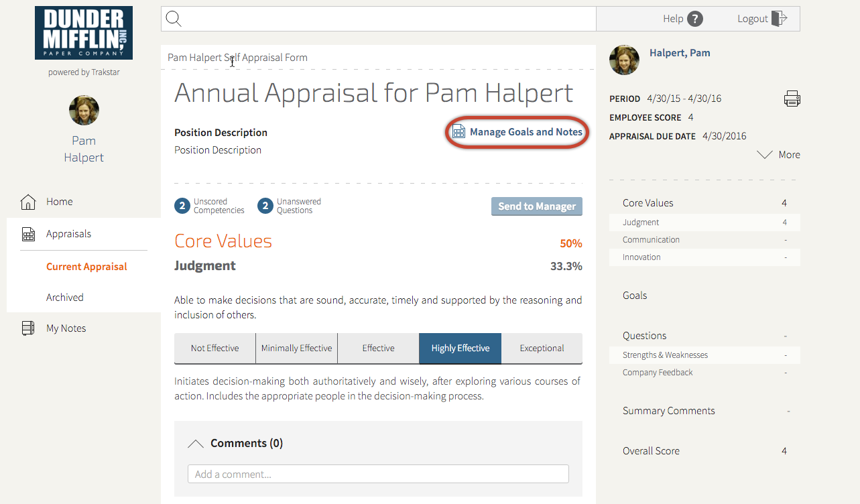Click the Send to Manager button
Screen dimensions: 860x504
(x=537, y=206)
